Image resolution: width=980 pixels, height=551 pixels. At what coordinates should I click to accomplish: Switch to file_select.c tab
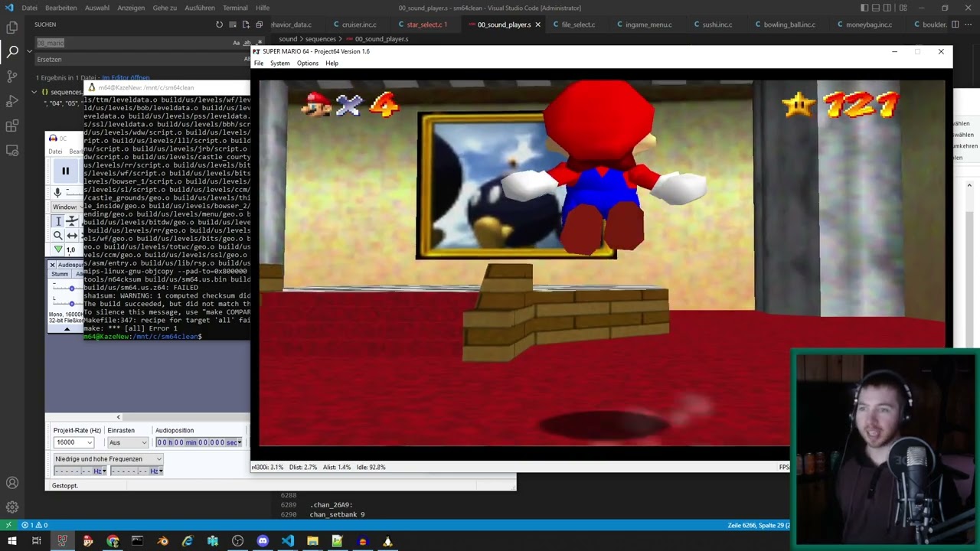click(578, 24)
